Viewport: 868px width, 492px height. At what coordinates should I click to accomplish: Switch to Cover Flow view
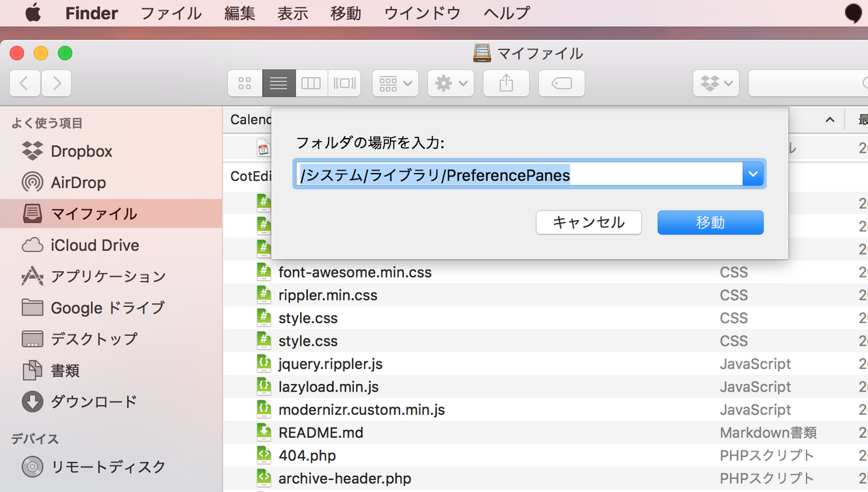pos(344,83)
